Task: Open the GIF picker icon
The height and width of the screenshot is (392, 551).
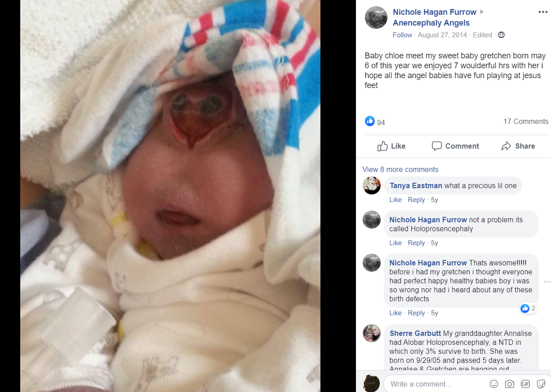Action: point(525,384)
